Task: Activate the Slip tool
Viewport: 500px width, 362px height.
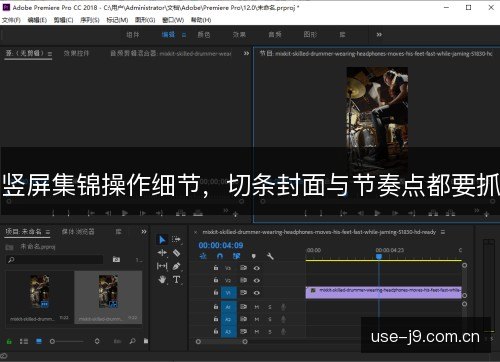Action: click(162, 266)
